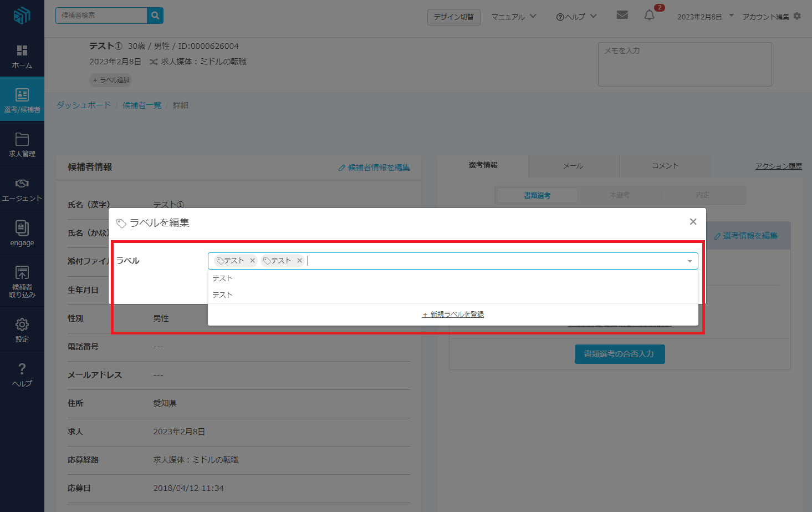The image size is (812, 512).
Task: Open the エージェント handshake icon
Action: point(22,184)
